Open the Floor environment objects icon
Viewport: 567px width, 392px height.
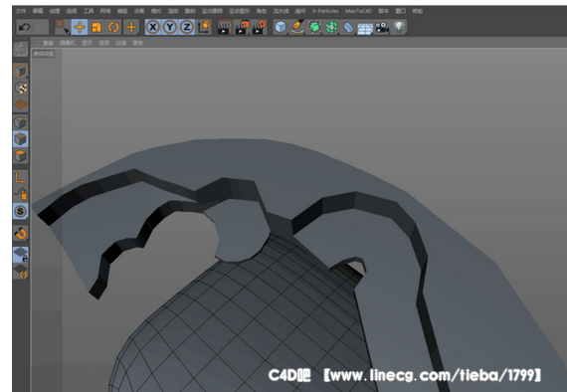coord(365,28)
